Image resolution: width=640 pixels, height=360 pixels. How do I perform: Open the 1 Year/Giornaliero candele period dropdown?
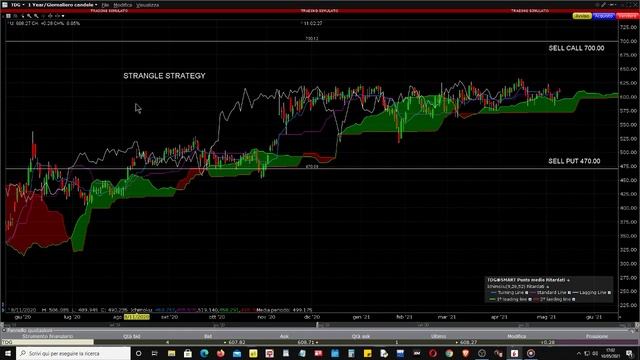(x=62, y=5)
